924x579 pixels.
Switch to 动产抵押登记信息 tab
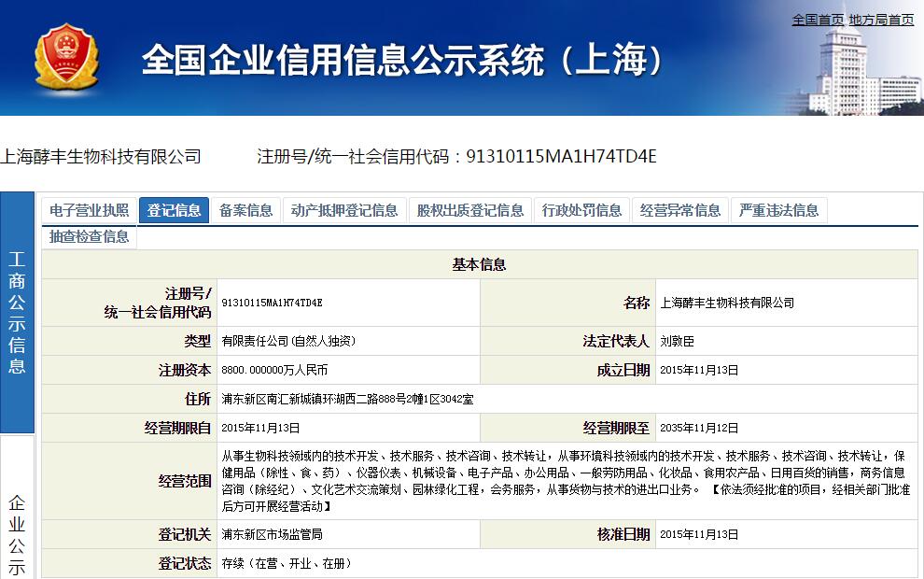(344, 210)
